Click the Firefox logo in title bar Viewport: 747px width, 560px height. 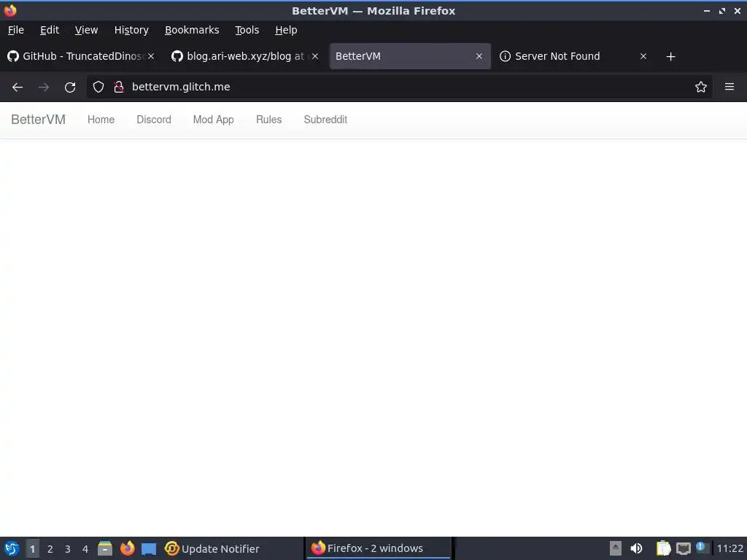(x=10, y=10)
